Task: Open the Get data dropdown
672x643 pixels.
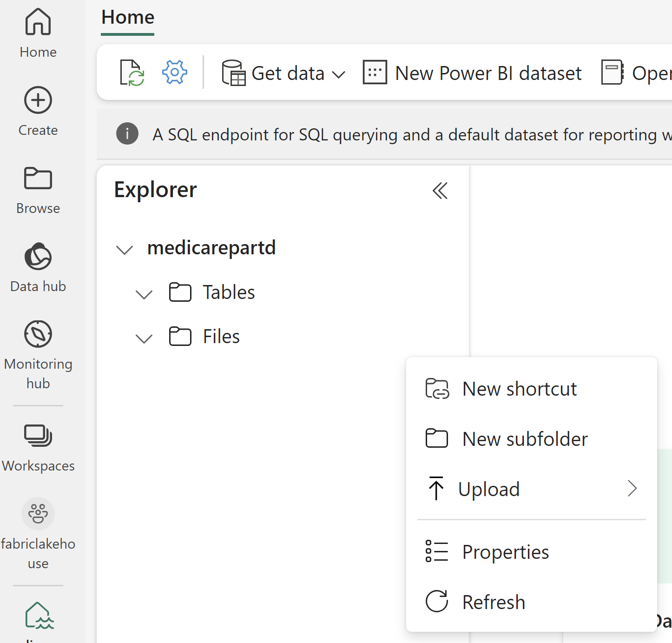Action: click(283, 73)
